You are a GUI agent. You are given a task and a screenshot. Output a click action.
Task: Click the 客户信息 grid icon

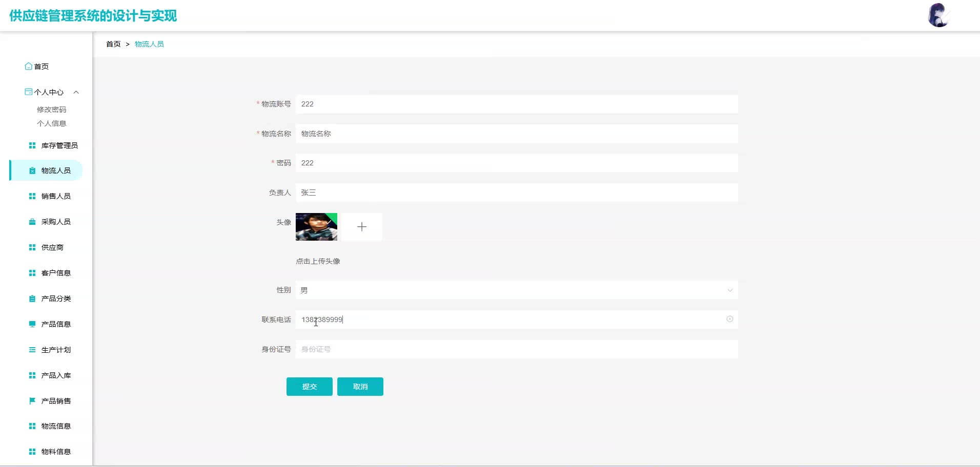[x=32, y=273]
